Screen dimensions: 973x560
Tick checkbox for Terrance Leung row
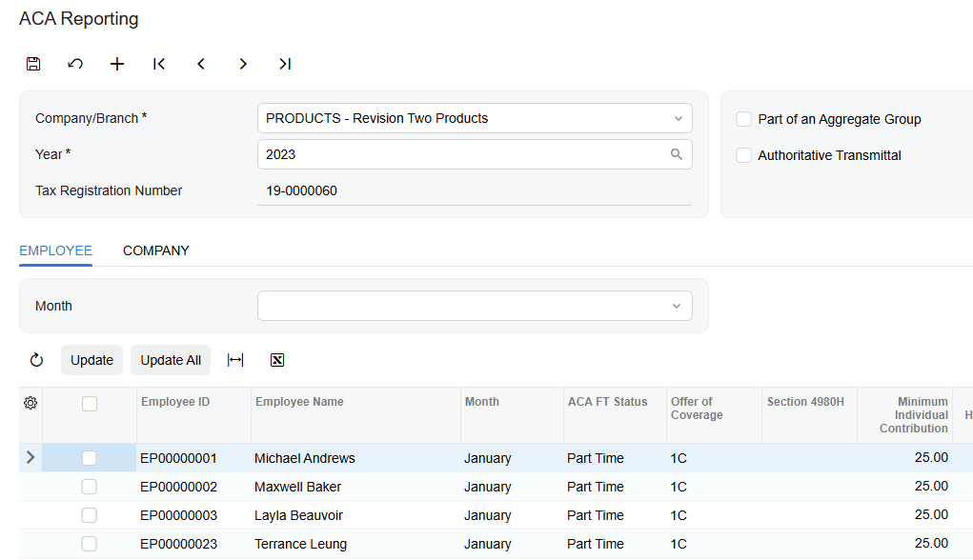click(x=90, y=544)
